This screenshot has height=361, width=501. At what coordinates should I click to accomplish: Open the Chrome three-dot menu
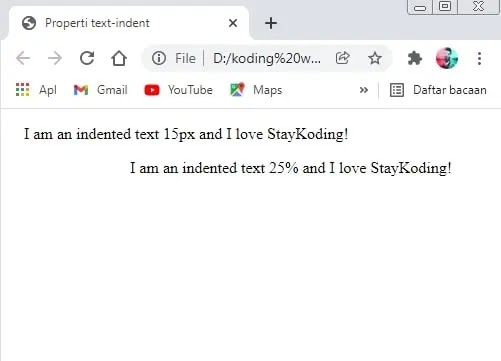479,58
